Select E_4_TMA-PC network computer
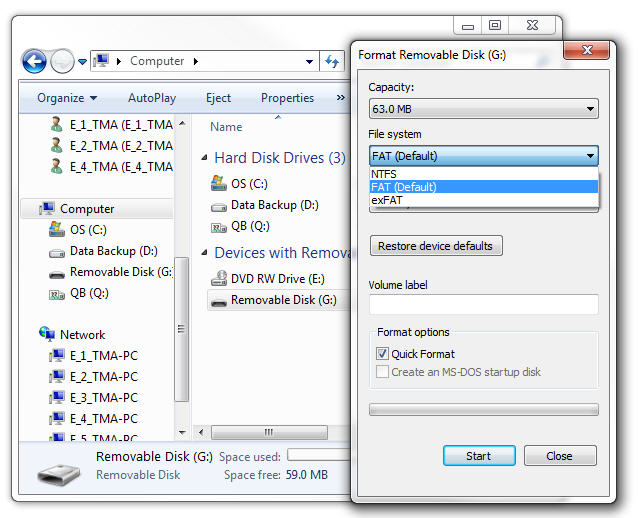This screenshot has width=638, height=518. click(x=93, y=419)
